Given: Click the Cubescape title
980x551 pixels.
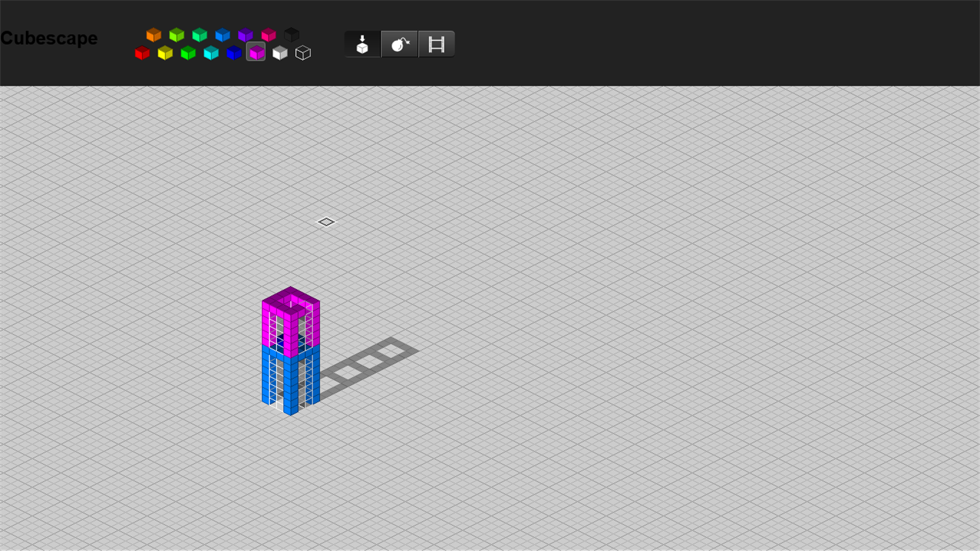Looking at the screenshot, I should 49,38.
